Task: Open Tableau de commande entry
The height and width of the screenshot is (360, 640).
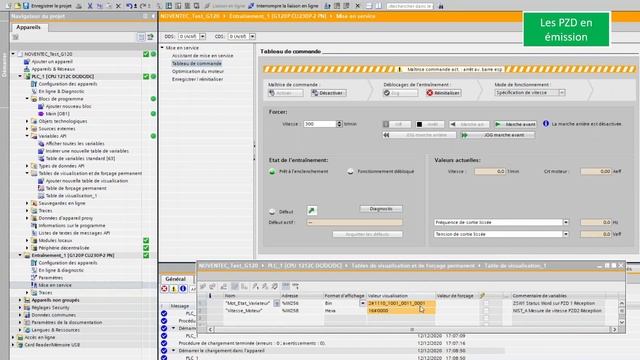Action: pos(197,63)
